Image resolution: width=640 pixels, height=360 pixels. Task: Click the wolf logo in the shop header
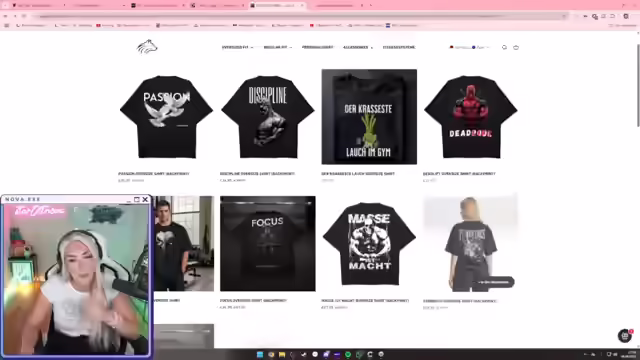pyautogui.click(x=147, y=47)
